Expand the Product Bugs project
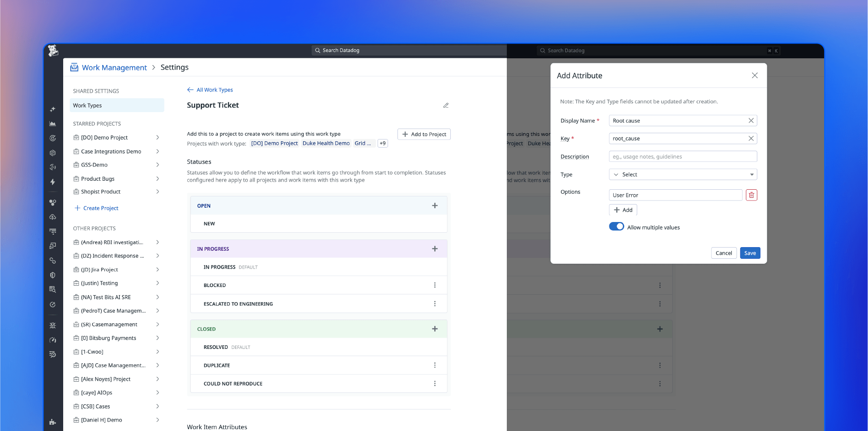The width and height of the screenshot is (868, 431). click(157, 178)
